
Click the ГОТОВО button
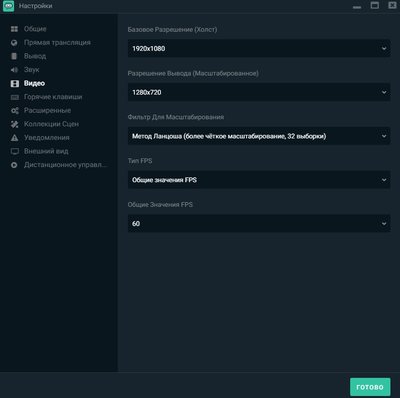[x=370, y=387]
